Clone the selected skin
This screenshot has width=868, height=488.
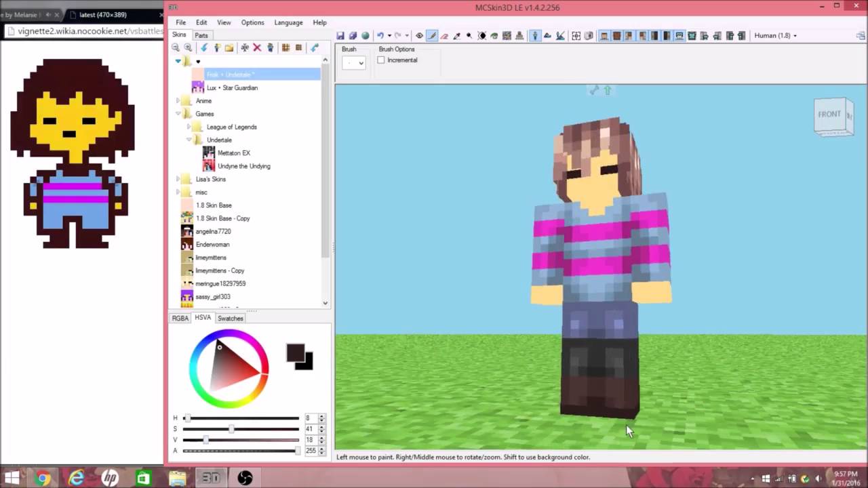click(x=271, y=47)
